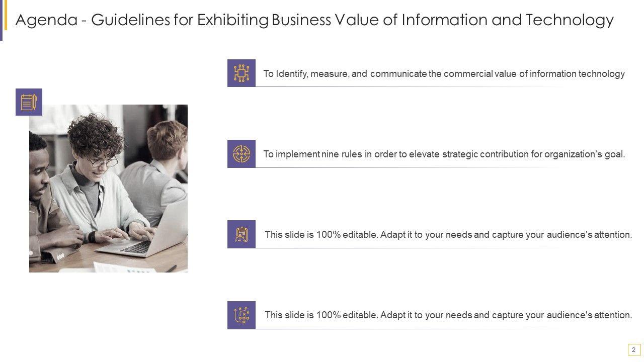Select the certificate document icon
Image resolution: width=644 pixels, height=362 pixels.
242,234
